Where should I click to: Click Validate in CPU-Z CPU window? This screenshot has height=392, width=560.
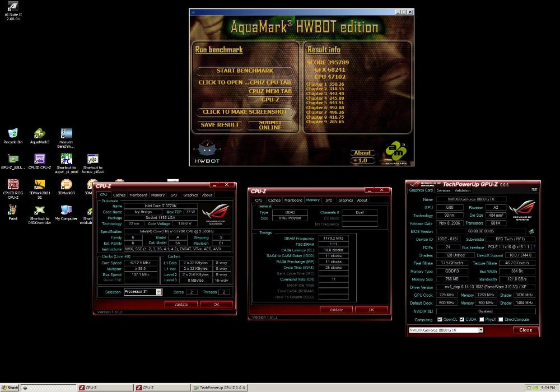[181, 305]
